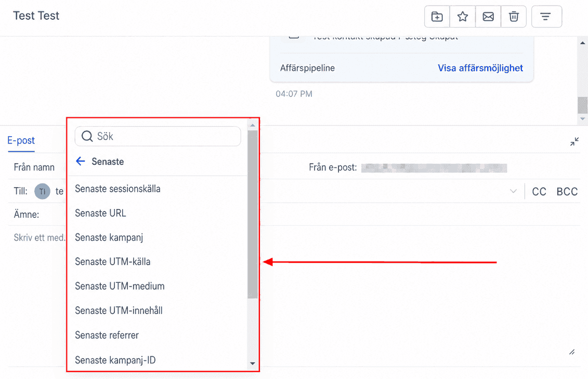Collapse the email composer panel
The width and height of the screenshot is (588, 379).
(x=574, y=142)
